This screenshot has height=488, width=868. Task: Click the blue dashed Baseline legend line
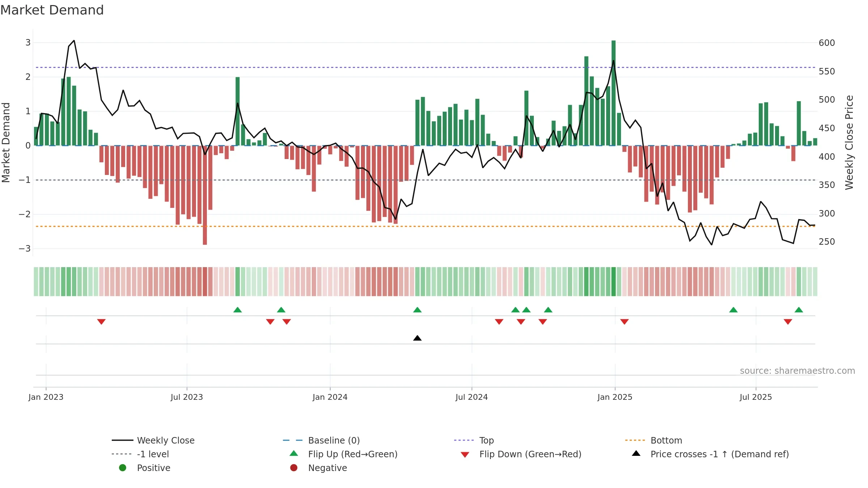[293, 440]
